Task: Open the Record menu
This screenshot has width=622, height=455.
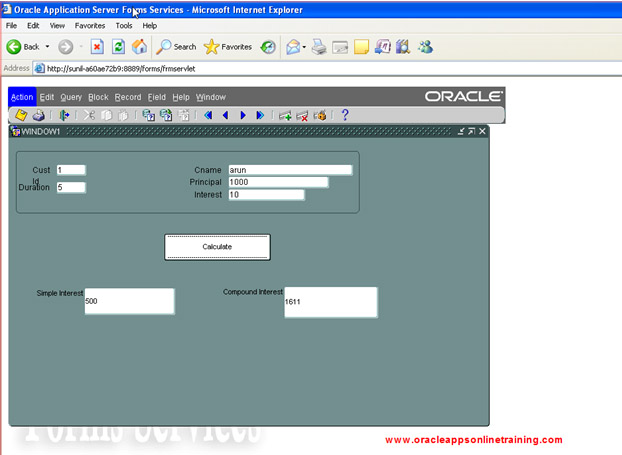Action: tap(128, 97)
